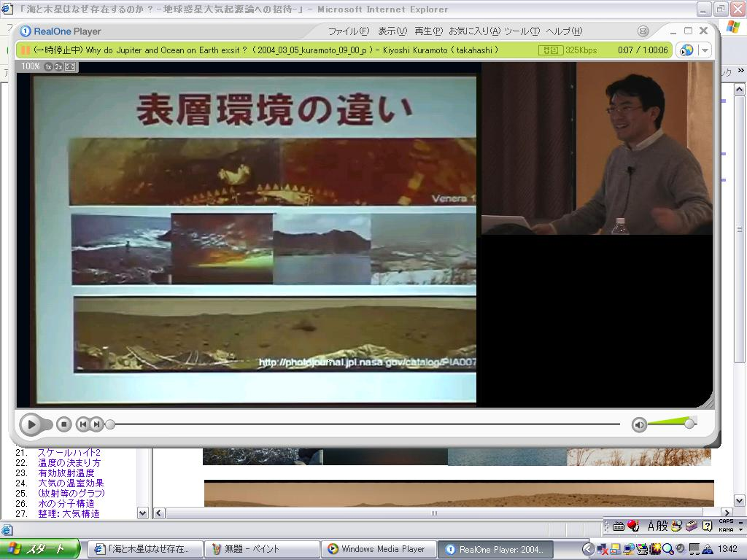Viewport: 747px width, 560px height.
Task: Set video zoom to 2x
Action: pos(58,66)
